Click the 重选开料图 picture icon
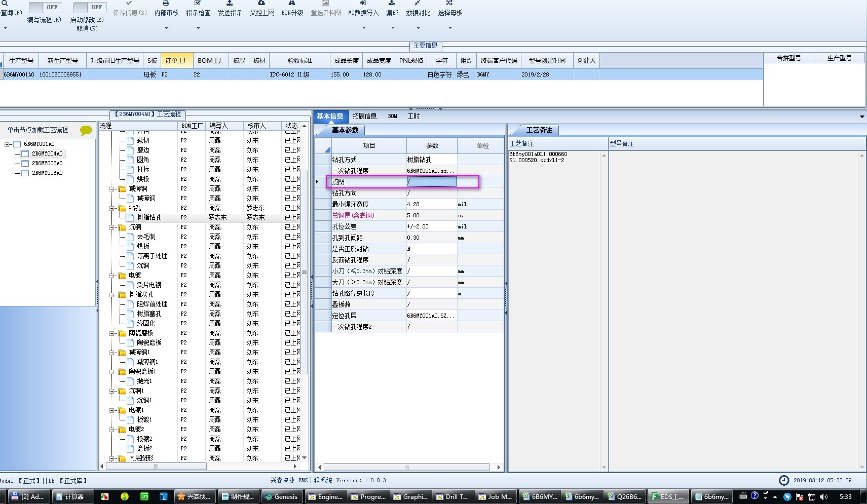Screen dimensions: 867x504 point(325,3)
